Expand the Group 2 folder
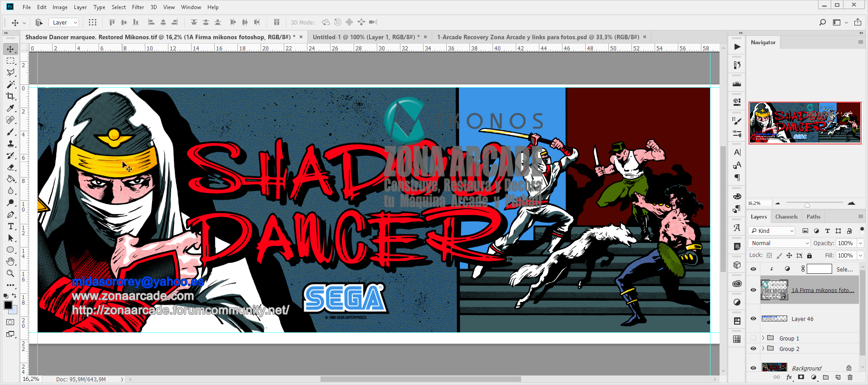868x385 pixels. 763,349
